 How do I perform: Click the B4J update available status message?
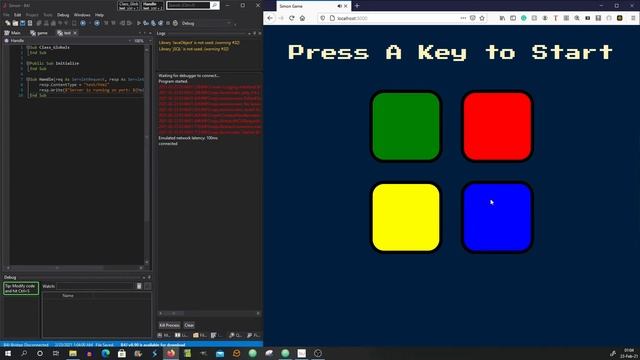(x=153, y=344)
